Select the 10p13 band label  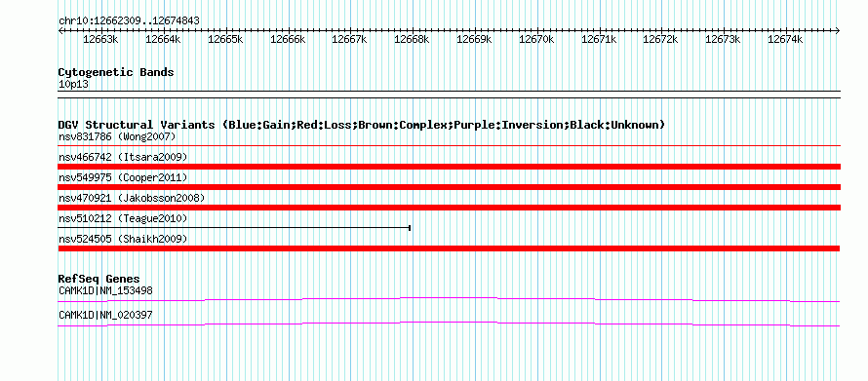(x=73, y=85)
